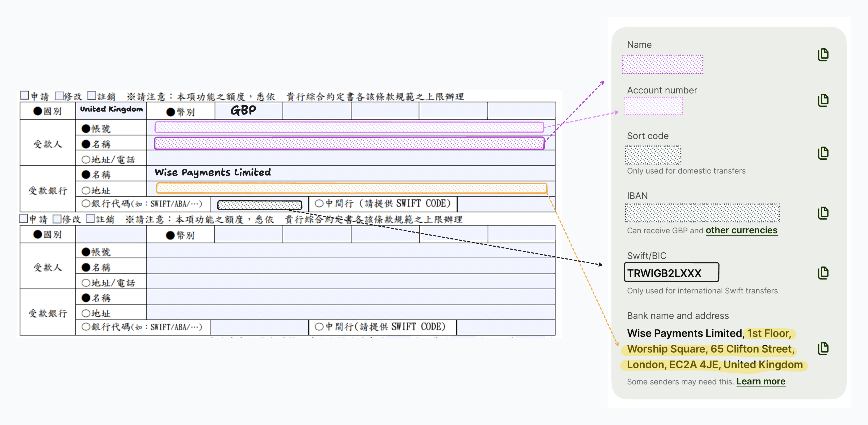The width and height of the screenshot is (868, 425).
Task: Click the 帳號 field in the lower form
Action: [351, 251]
